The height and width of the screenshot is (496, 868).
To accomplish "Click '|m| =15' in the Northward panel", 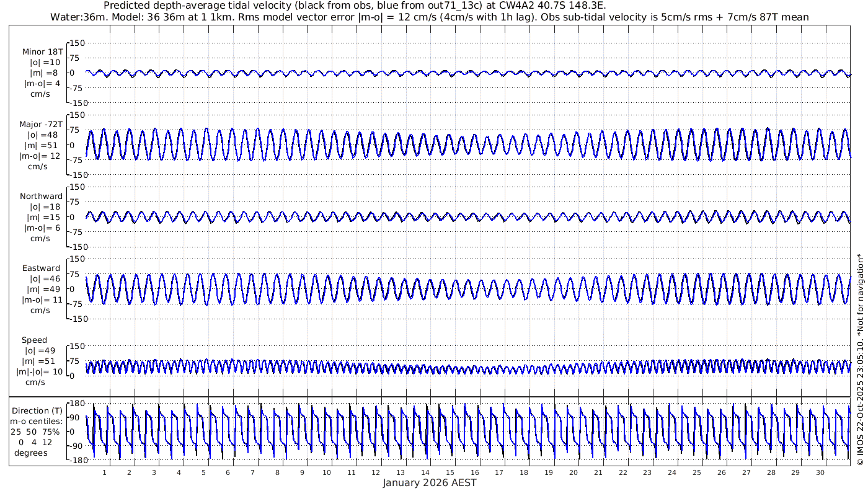I will tap(44, 218).
